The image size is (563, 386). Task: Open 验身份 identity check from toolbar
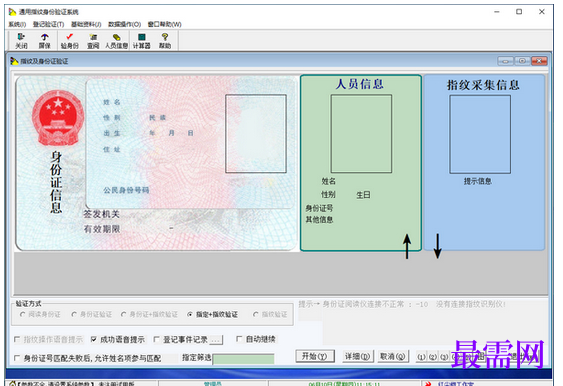69,41
